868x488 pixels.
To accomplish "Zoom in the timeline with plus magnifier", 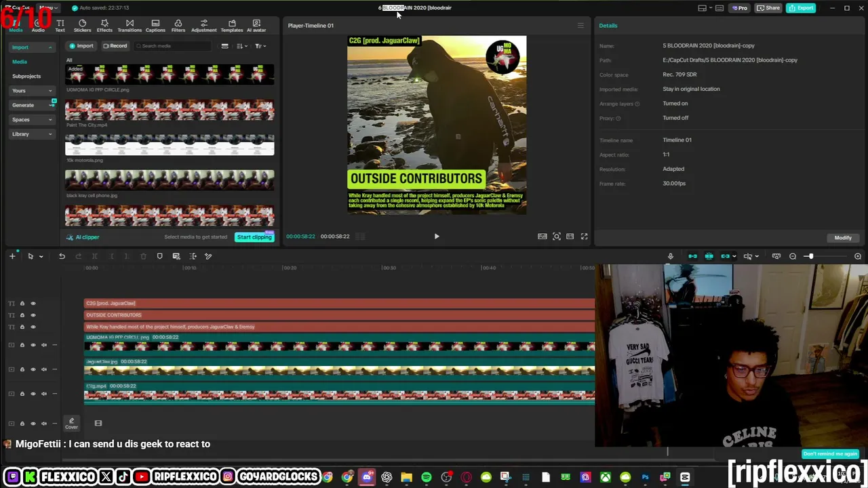I will click(x=858, y=256).
